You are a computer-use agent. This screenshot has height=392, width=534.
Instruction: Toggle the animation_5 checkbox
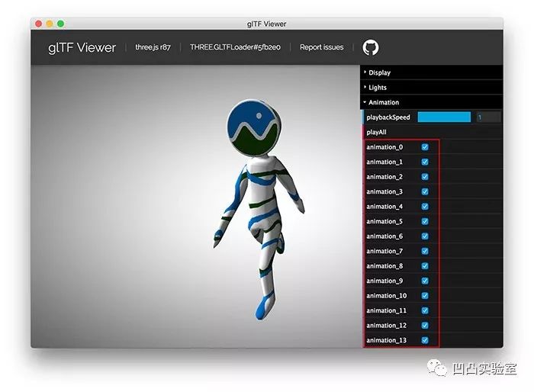coord(425,221)
